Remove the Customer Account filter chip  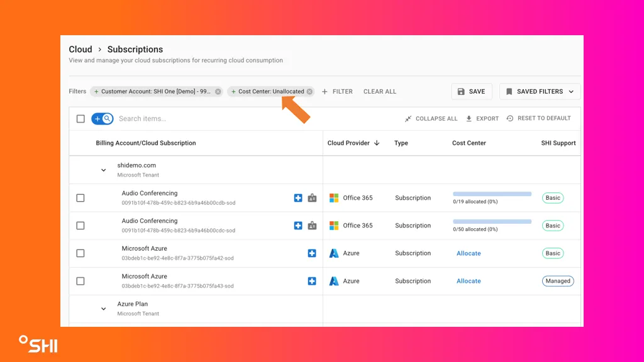coord(218,92)
